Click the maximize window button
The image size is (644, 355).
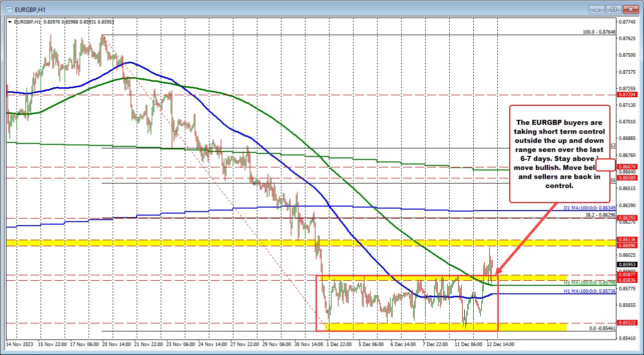coord(613,9)
